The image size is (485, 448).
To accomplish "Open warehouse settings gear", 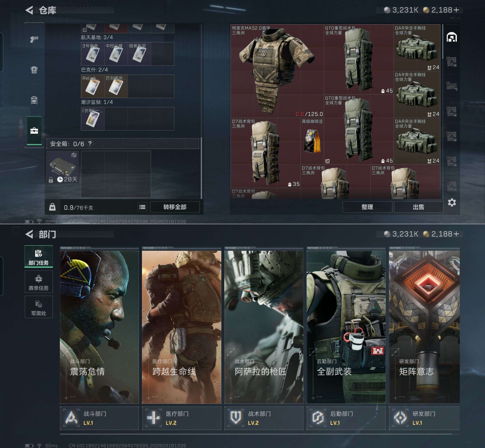I will (452, 202).
